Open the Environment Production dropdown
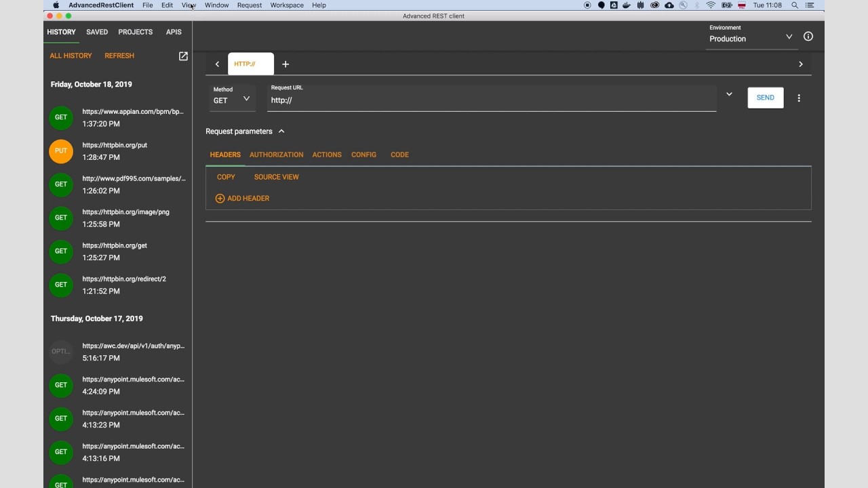This screenshot has height=488, width=868. click(789, 37)
